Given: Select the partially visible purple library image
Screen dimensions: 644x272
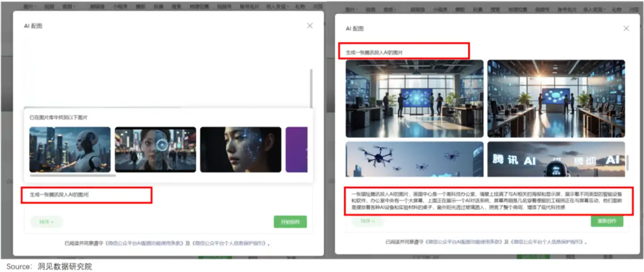Looking at the screenshot, I should pyautogui.click(x=297, y=149).
